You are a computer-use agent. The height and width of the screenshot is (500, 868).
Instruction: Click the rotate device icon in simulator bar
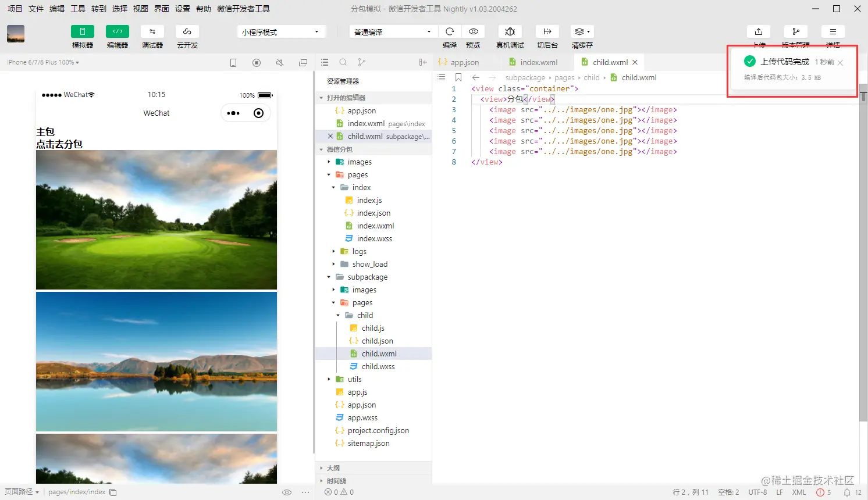pos(233,62)
